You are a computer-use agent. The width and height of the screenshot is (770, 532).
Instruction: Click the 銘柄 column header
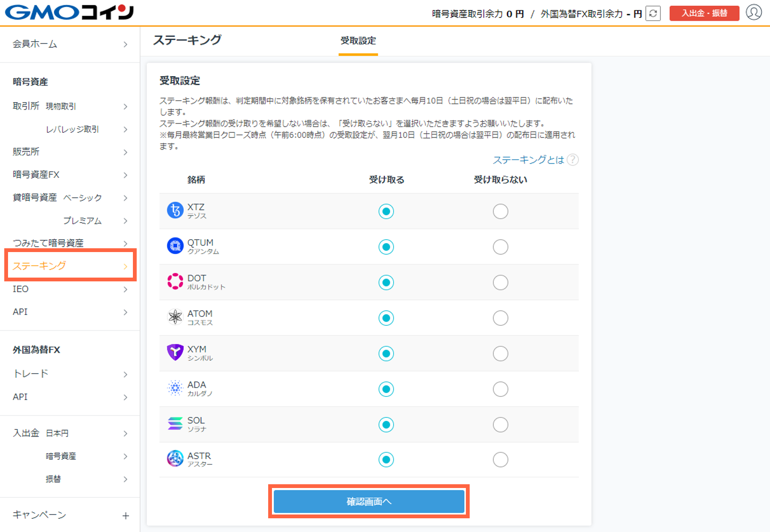coord(196,180)
